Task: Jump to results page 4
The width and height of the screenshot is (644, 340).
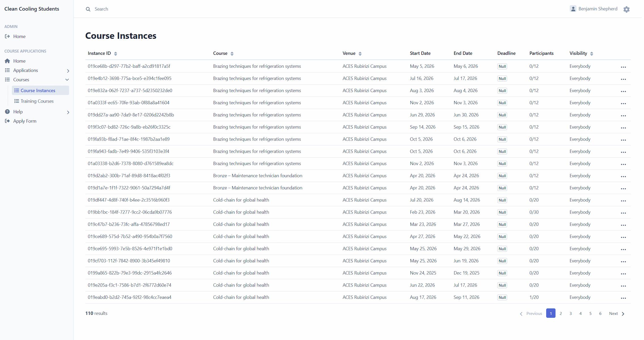Action: click(x=580, y=313)
